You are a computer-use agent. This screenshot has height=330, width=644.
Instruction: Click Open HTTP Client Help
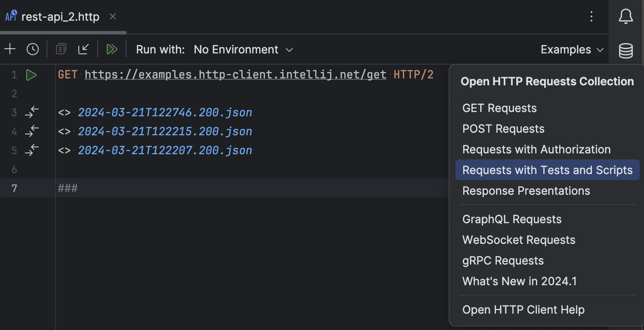pyautogui.click(x=523, y=309)
